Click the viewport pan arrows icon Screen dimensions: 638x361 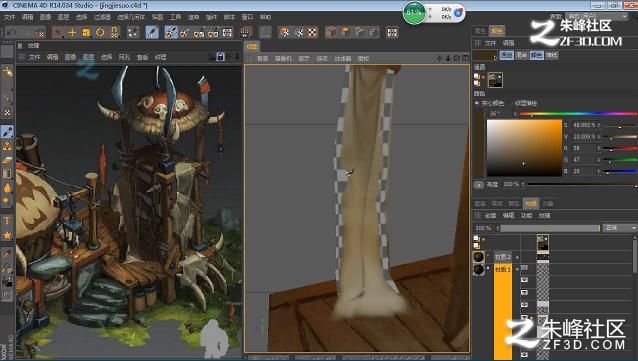[x=439, y=59]
